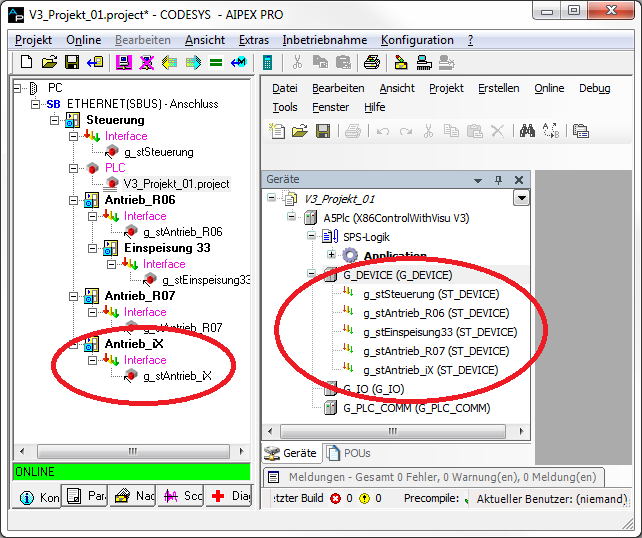The height and width of the screenshot is (538, 642).
Task: Collapse the Antrieb_R06 node
Action: click(73, 200)
